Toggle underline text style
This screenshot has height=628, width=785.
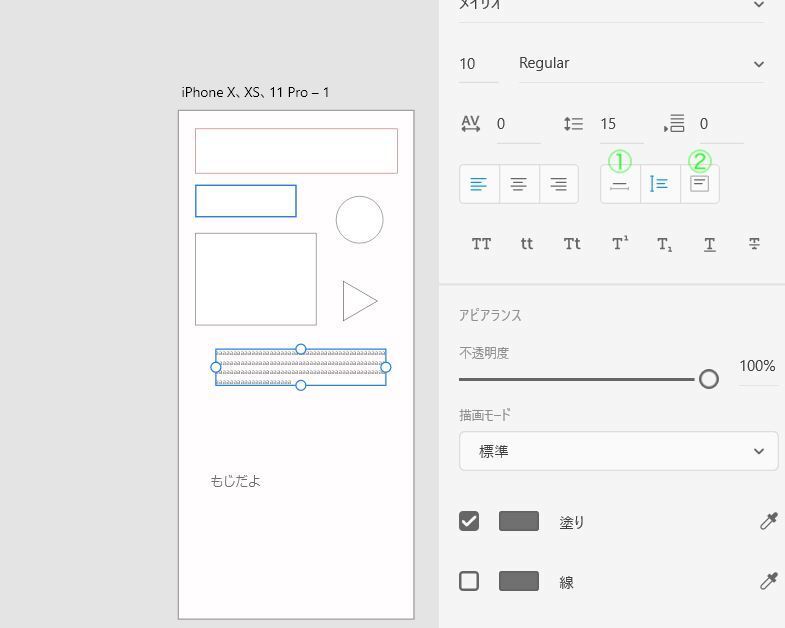[x=709, y=244]
